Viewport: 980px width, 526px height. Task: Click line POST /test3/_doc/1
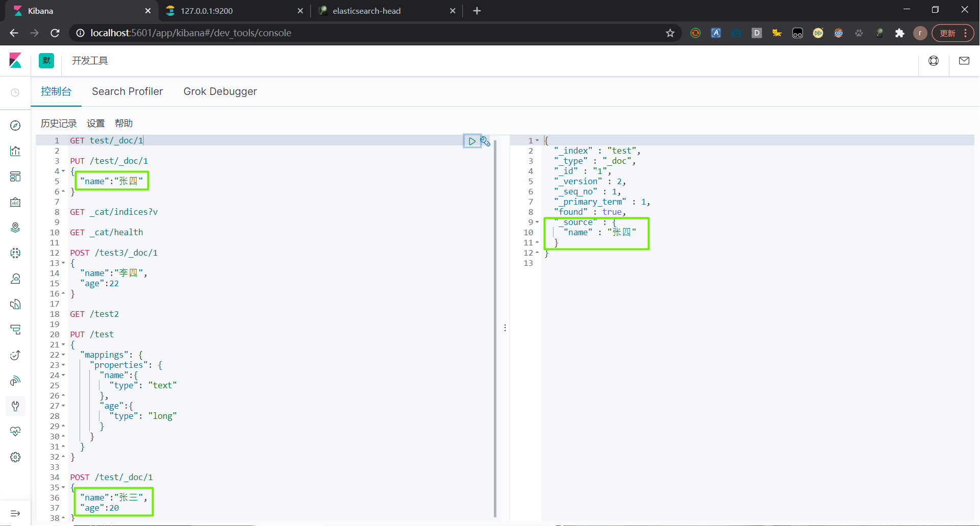pos(114,253)
